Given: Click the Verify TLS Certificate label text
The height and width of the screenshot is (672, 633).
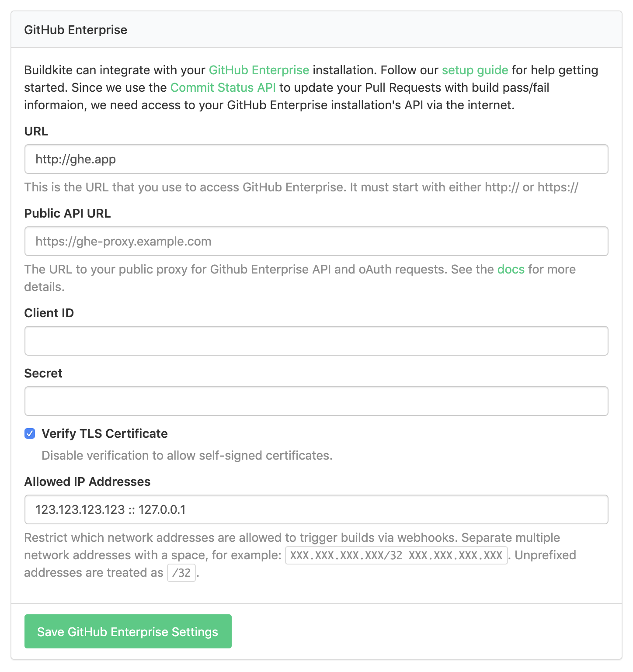Looking at the screenshot, I should point(104,433).
